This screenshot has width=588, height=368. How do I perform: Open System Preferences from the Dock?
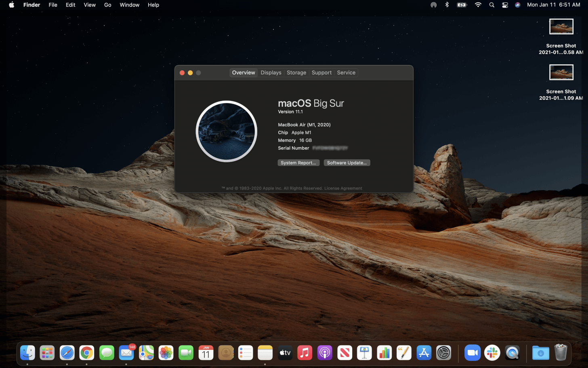pos(443,353)
